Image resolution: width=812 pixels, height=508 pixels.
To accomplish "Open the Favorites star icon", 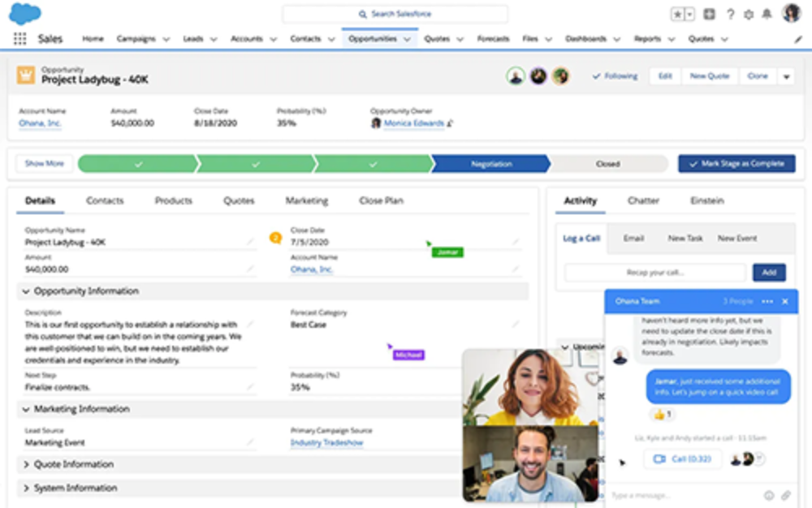I will pos(677,15).
